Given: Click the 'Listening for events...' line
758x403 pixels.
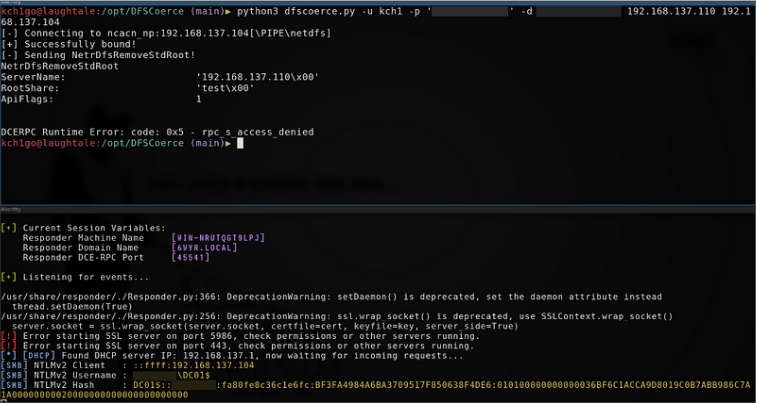Looking at the screenshot, I should point(86,277).
